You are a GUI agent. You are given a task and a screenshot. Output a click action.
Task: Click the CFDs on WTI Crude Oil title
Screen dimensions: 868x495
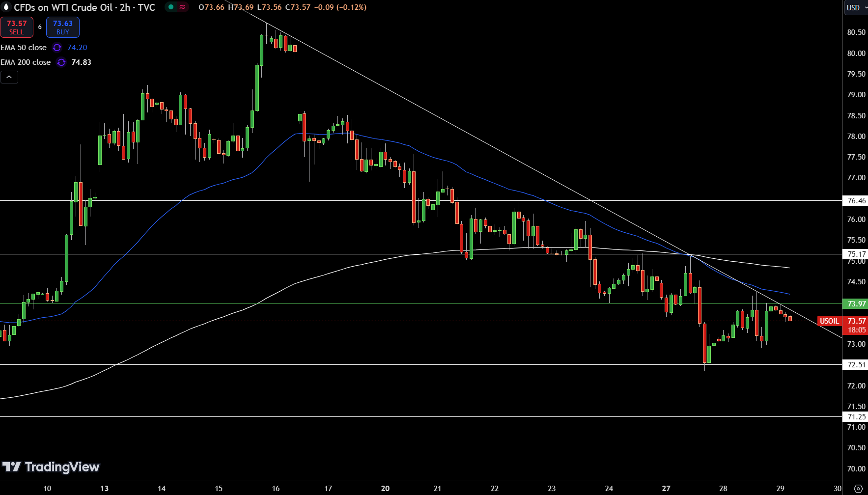point(84,7)
